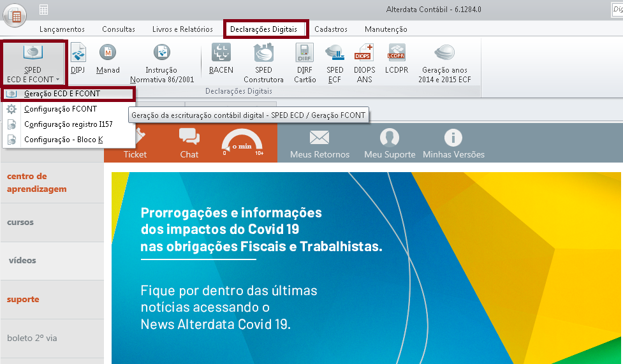Open the SPED ECD E FCONT dropdown button
Screen dimensions: 623x364
(33, 62)
